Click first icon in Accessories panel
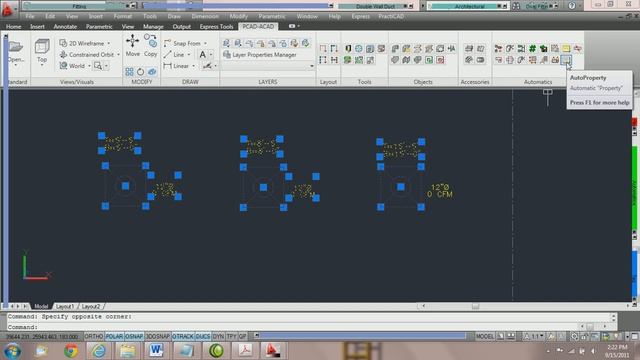The image size is (640, 360). pos(469,49)
